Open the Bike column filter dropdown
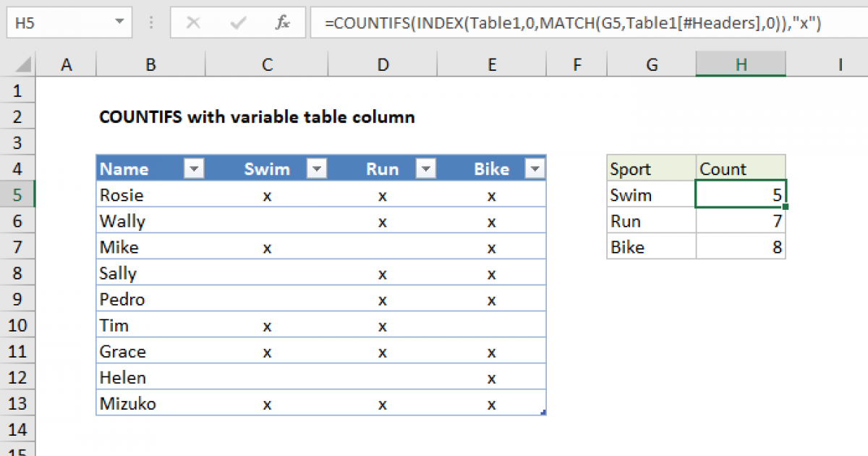 click(535, 168)
